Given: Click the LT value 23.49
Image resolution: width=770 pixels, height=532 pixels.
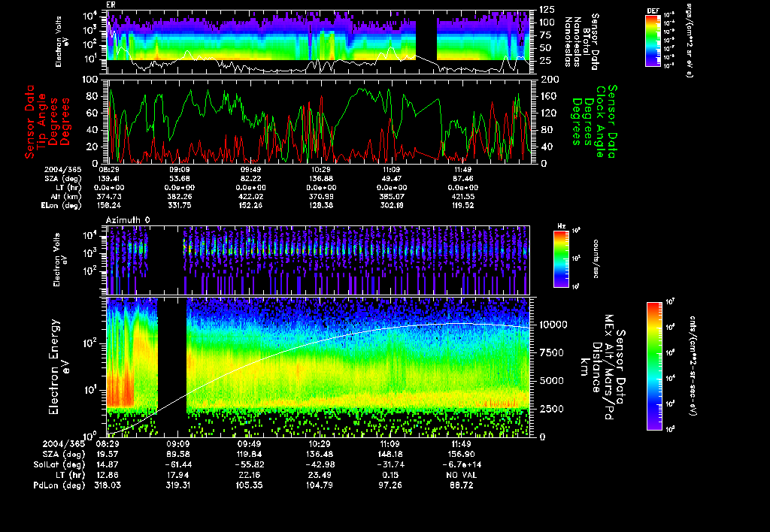Looking at the screenshot, I should (x=320, y=475).
